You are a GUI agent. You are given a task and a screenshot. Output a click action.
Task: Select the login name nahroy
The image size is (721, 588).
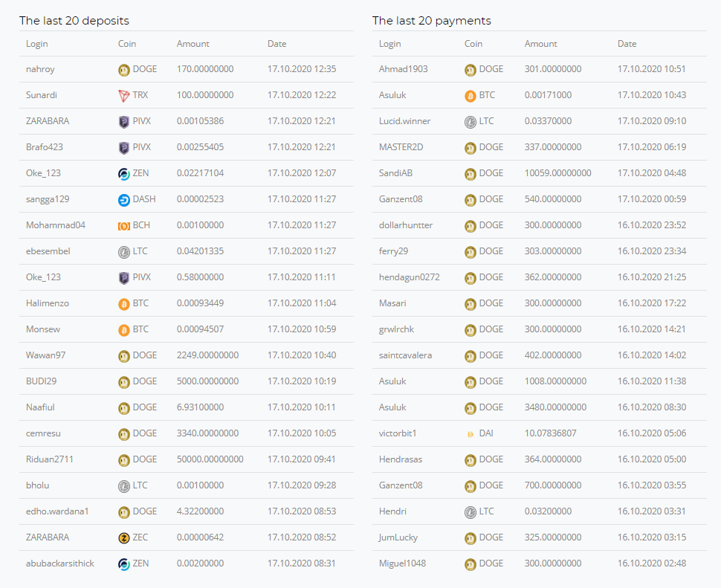40,69
